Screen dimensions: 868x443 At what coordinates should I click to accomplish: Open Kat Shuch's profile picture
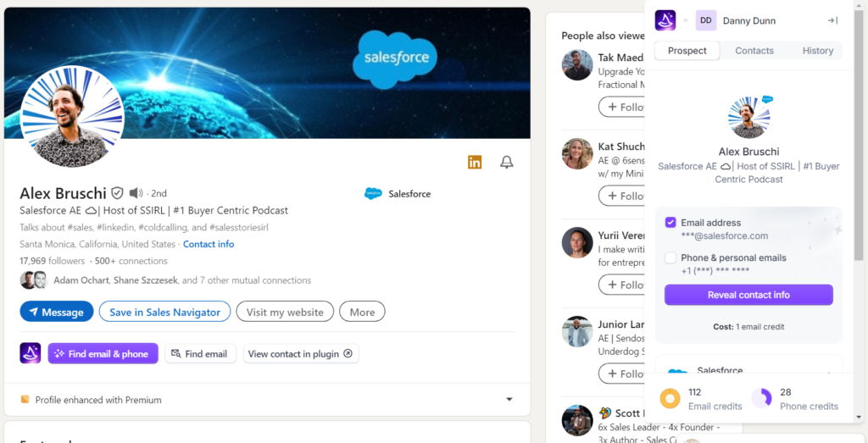click(x=577, y=153)
